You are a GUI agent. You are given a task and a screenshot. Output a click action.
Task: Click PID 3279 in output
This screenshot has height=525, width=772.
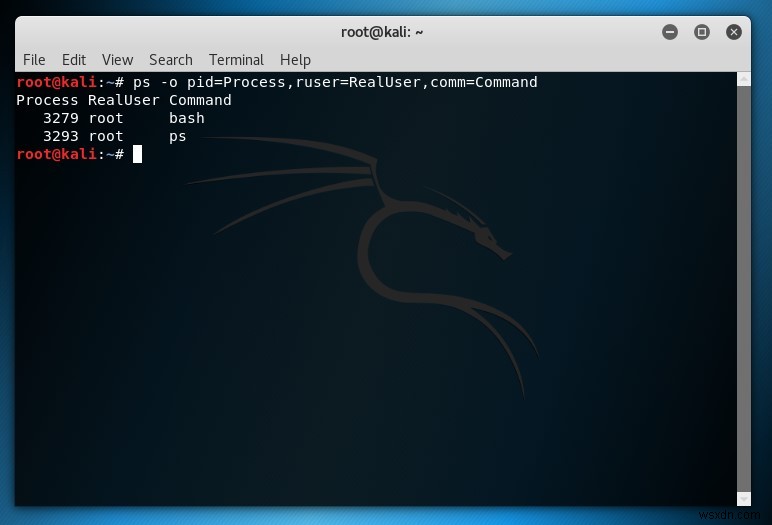tap(61, 118)
